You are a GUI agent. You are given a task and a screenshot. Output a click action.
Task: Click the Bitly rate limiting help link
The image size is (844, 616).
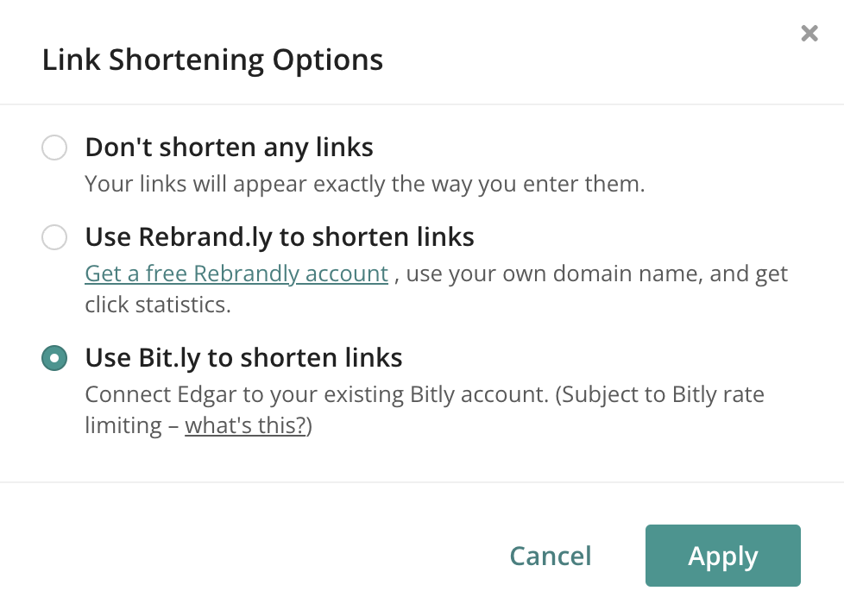click(x=244, y=424)
